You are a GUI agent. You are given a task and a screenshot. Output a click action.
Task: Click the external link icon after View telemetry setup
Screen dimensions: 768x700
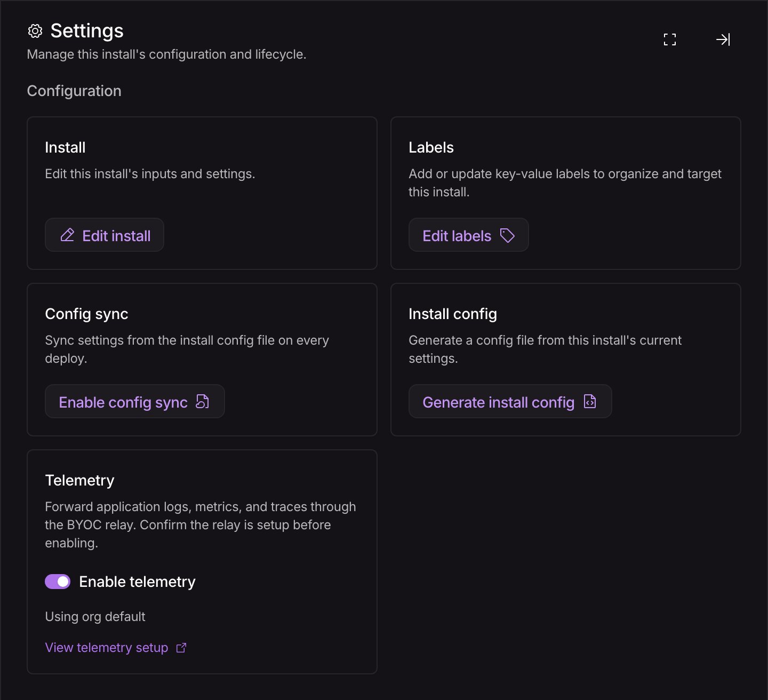click(181, 648)
